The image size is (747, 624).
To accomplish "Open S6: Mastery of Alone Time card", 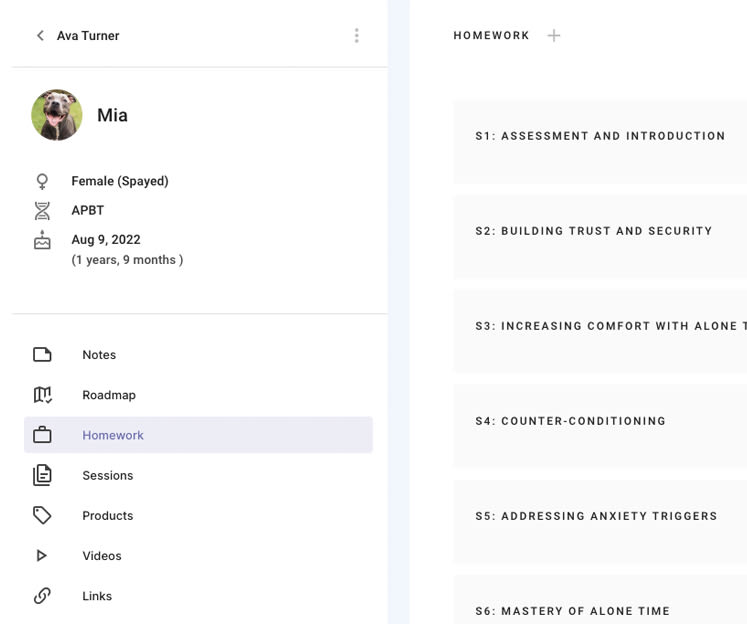I will 600,600.
